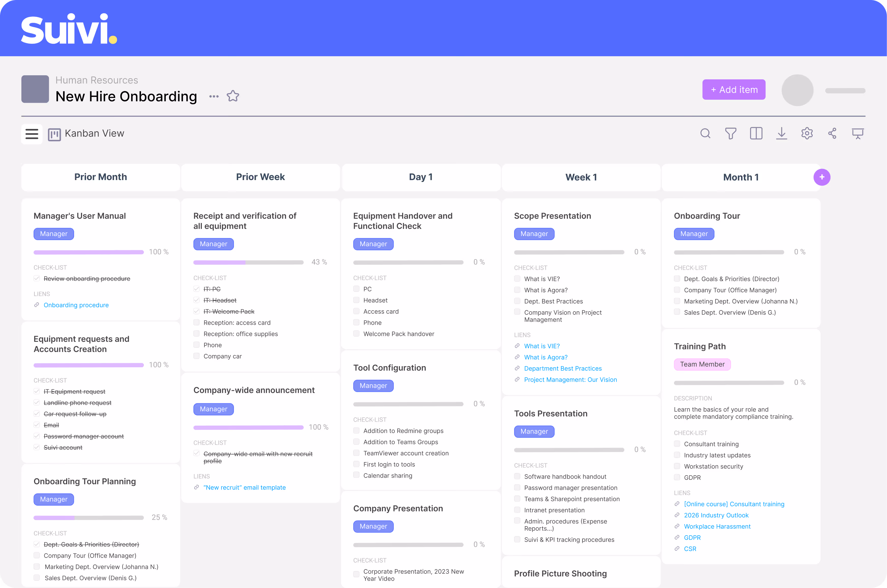Open presentation mode screen icon
The height and width of the screenshot is (588, 887).
(858, 134)
